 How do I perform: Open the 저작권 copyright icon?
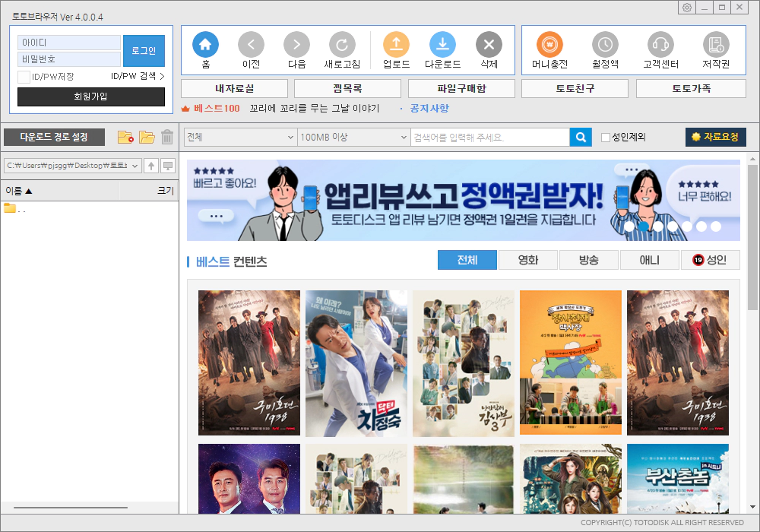point(716,45)
